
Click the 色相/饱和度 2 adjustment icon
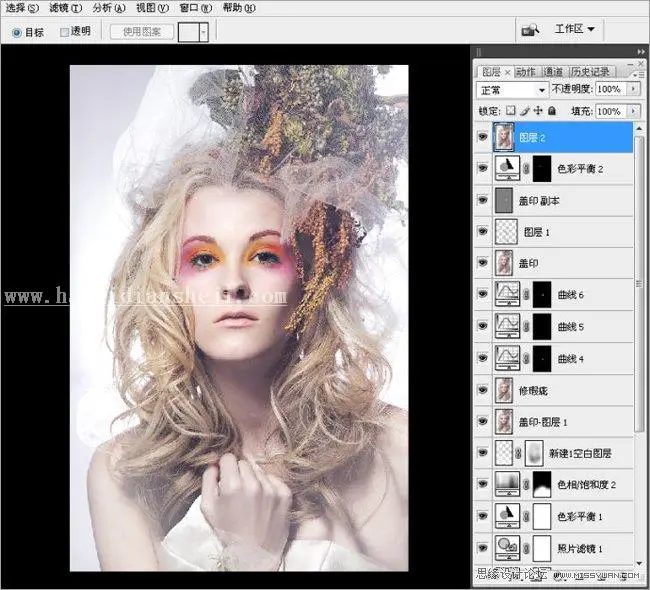pos(507,484)
